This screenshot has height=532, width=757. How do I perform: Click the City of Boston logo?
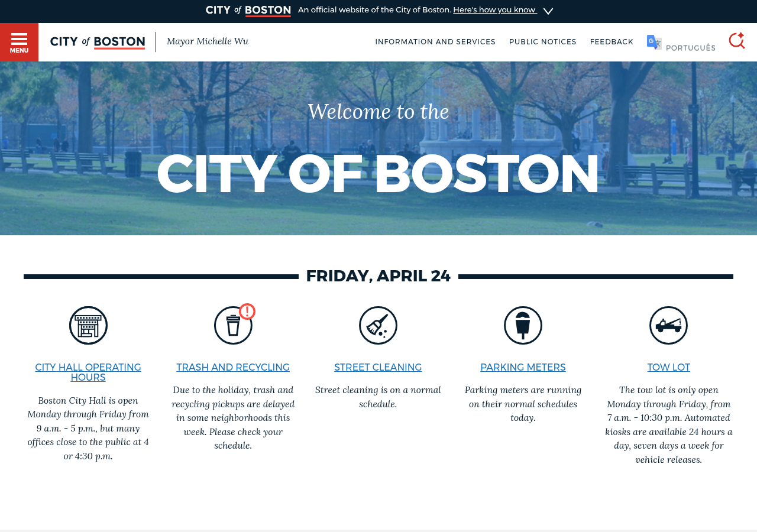click(x=97, y=41)
